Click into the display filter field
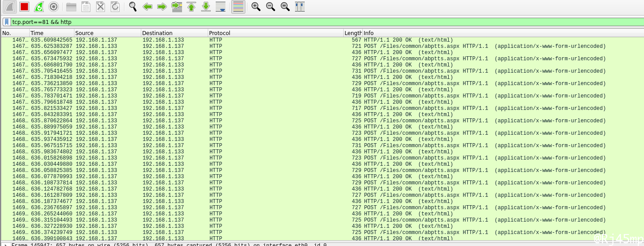The width and height of the screenshot is (644, 246). [x=310, y=22]
